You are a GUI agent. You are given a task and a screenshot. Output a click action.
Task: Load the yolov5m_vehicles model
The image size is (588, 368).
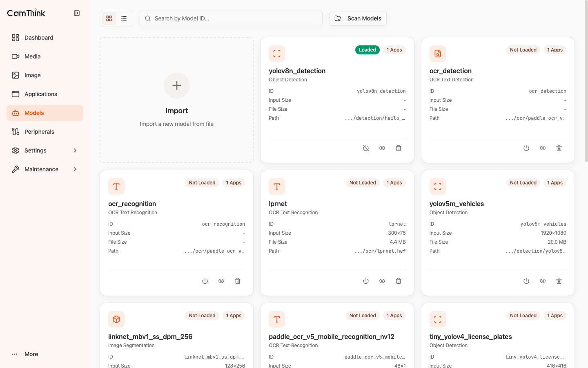click(x=526, y=281)
